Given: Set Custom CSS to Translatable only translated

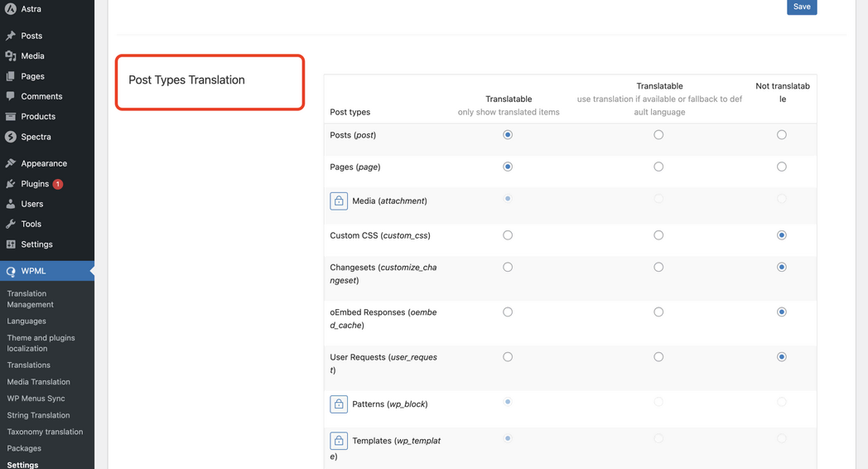Looking at the screenshot, I should tap(508, 235).
